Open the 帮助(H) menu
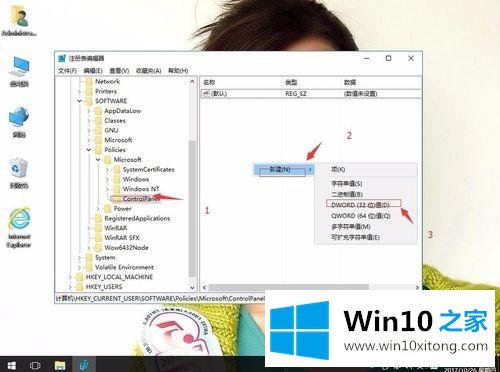Screen dimensions: 500x372 178,71
